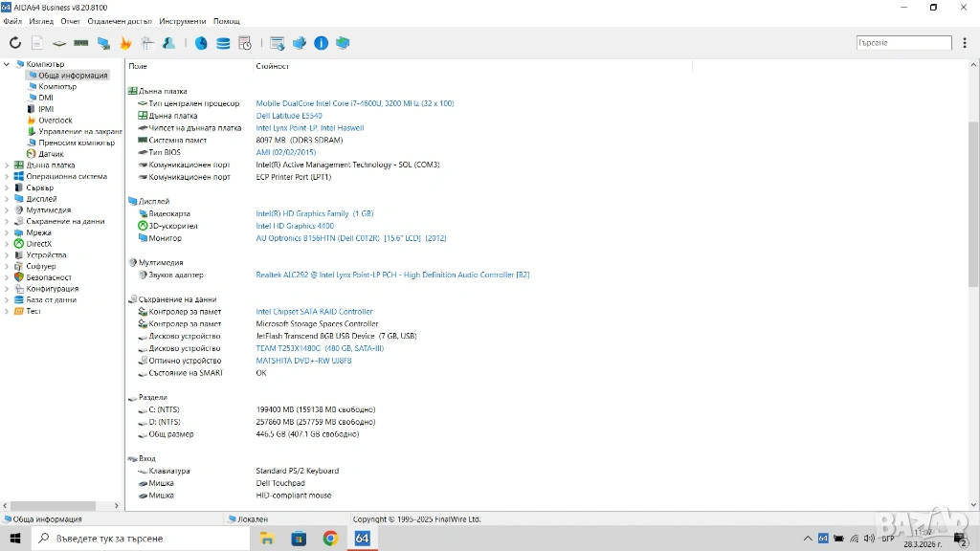Click the flame stability test toolbar icon
Image resolution: width=980 pixels, height=551 pixels.
pyautogui.click(x=125, y=43)
